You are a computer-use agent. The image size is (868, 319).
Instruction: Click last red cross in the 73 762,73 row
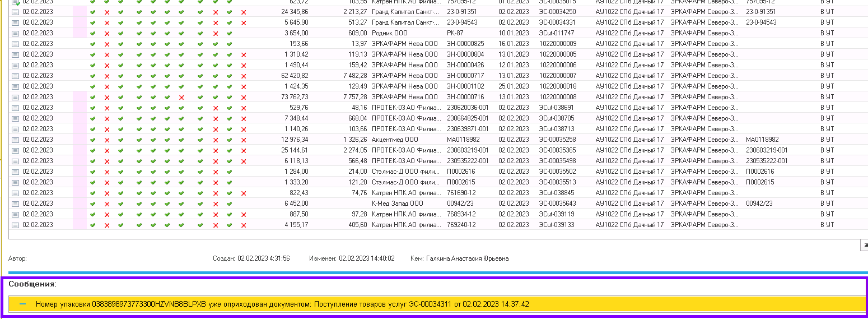tap(244, 97)
